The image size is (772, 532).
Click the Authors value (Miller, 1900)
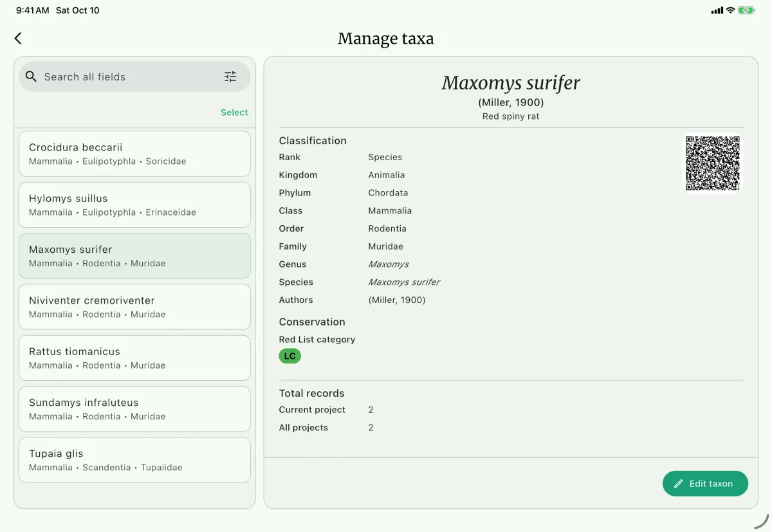(x=397, y=300)
